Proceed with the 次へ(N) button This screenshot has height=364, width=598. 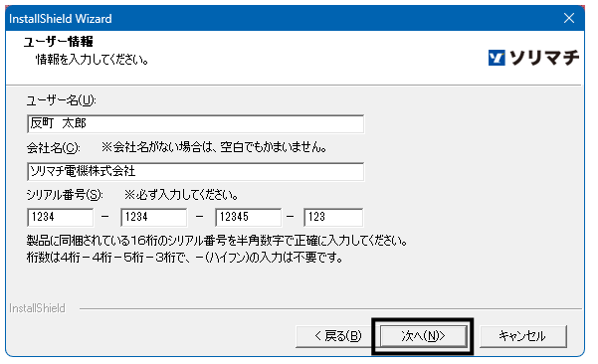[x=423, y=336]
